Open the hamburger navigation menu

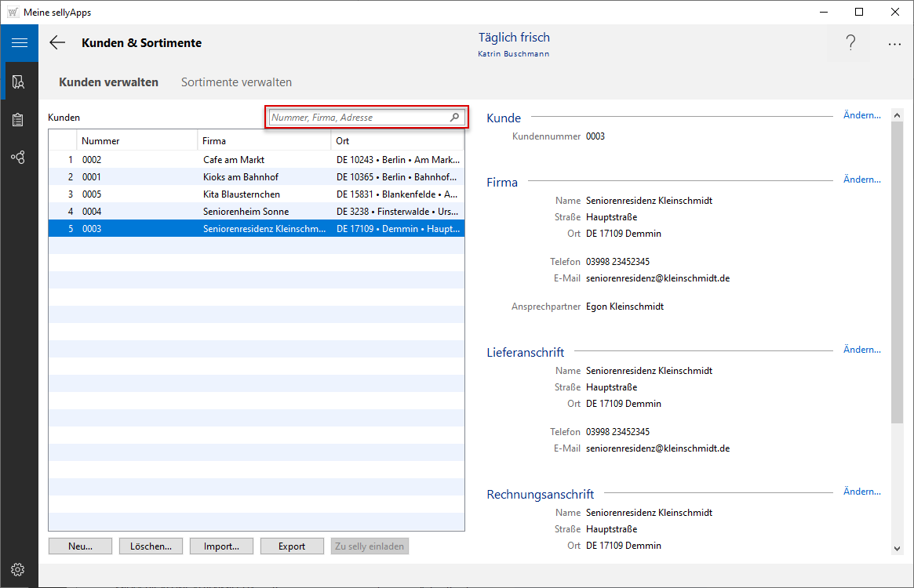pos(19,43)
